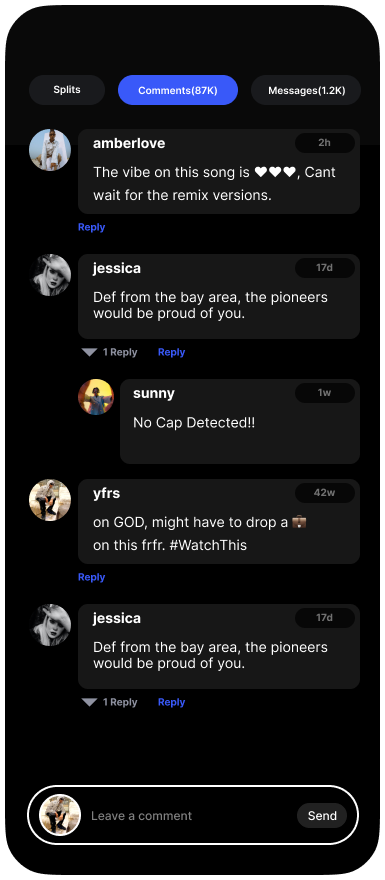Image resolution: width=385 pixels, height=880 pixels.
Task: Switch to the Splits tab
Action: tap(67, 90)
